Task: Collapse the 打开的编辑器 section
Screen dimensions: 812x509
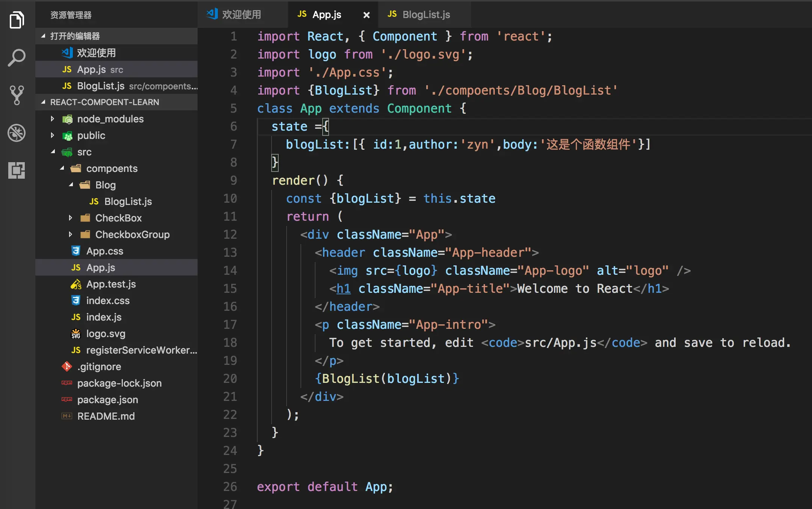Action: click(x=44, y=36)
